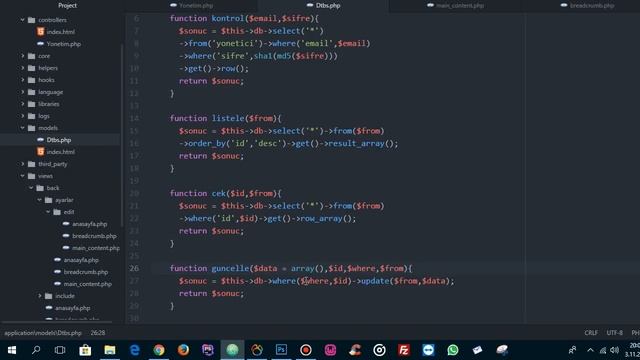
Task: Open Firefox from the taskbar
Action: point(183,350)
